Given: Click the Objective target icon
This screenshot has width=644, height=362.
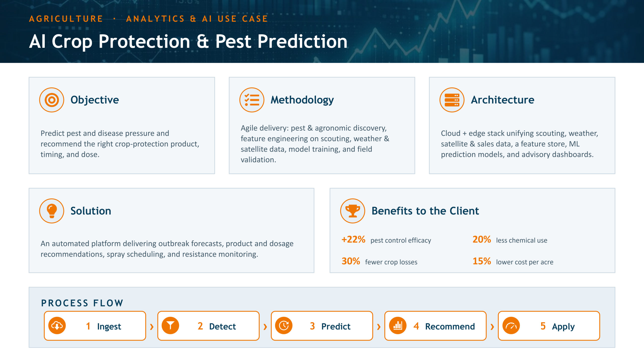Looking at the screenshot, I should tap(52, 100).
